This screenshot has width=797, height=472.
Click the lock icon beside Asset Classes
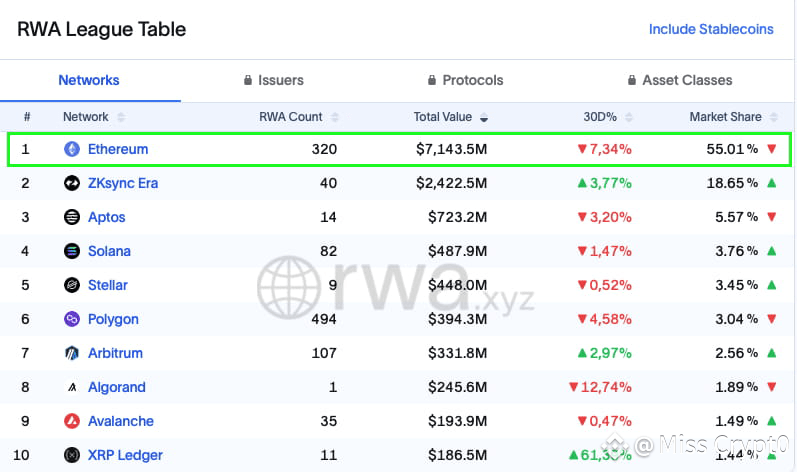631,80
